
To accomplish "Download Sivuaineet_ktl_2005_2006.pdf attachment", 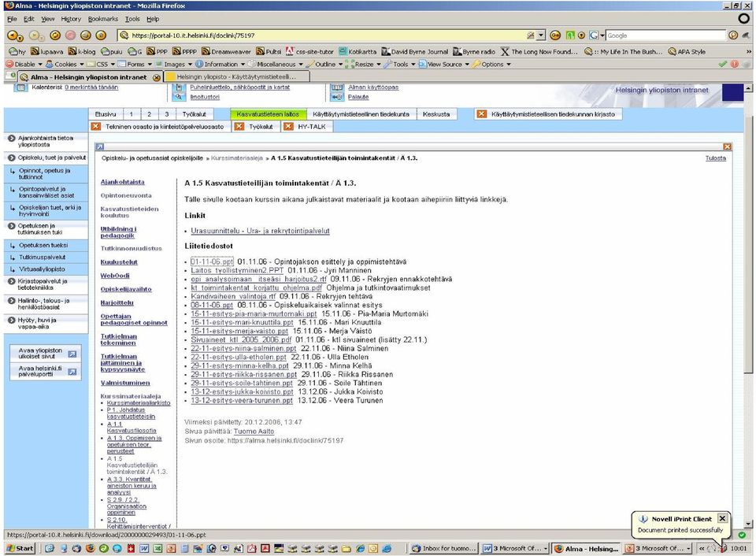I will pos(241,340).
